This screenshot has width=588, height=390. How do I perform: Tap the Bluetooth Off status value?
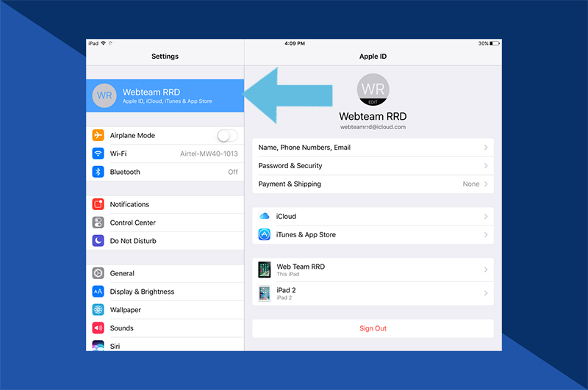(x=233, y=172)
